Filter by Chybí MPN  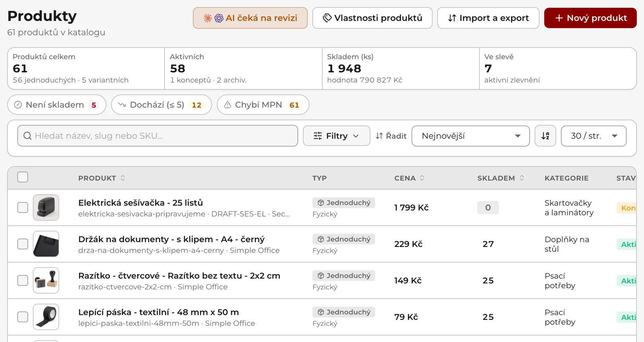(x=263, y=105)
